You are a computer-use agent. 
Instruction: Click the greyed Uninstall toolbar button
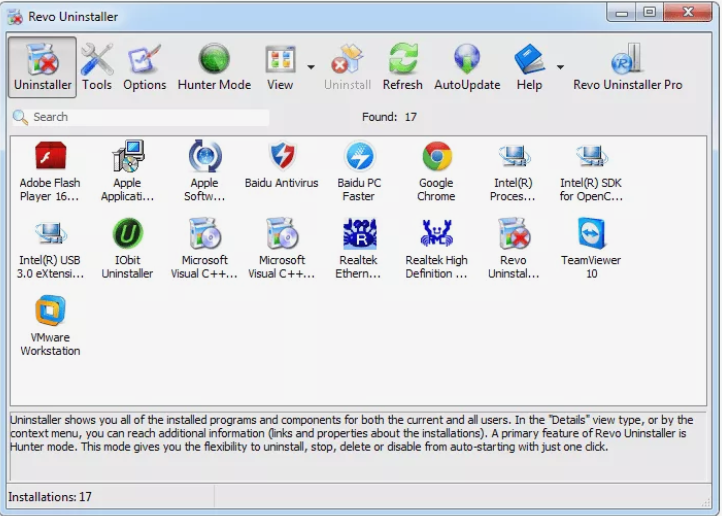pyautogui.click(x=347, y=67)
